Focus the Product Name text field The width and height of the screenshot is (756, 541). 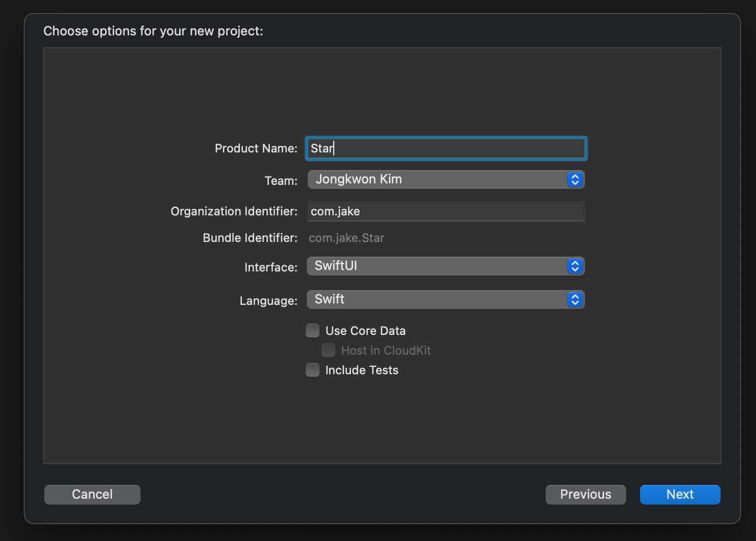click(446, 149)
